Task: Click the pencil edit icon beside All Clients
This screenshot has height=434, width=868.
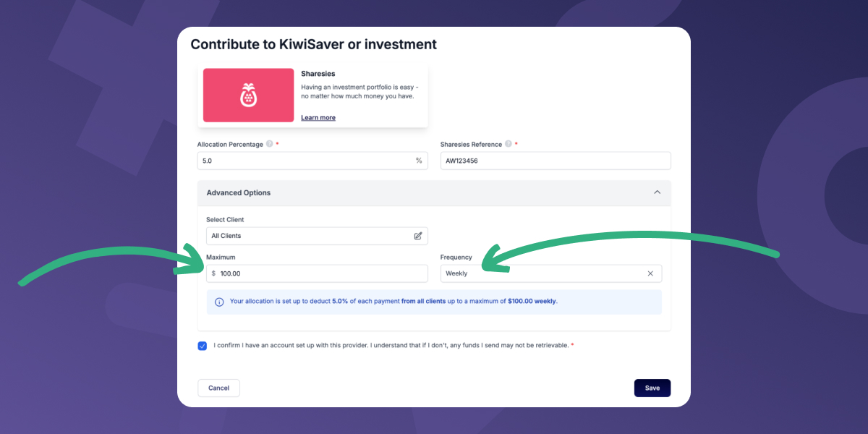Action: 418,235
